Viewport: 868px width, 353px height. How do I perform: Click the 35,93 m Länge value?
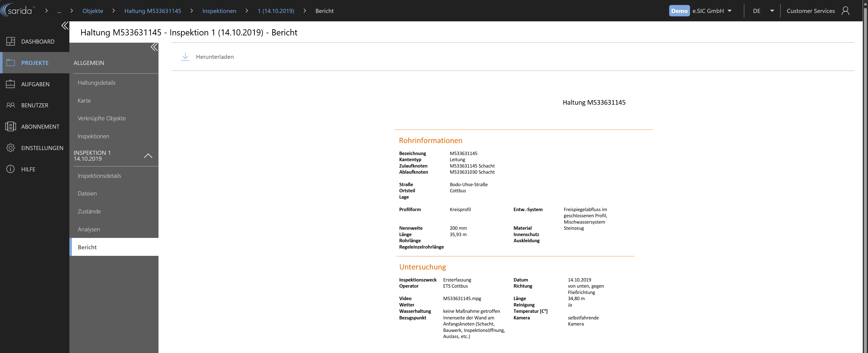458,234
